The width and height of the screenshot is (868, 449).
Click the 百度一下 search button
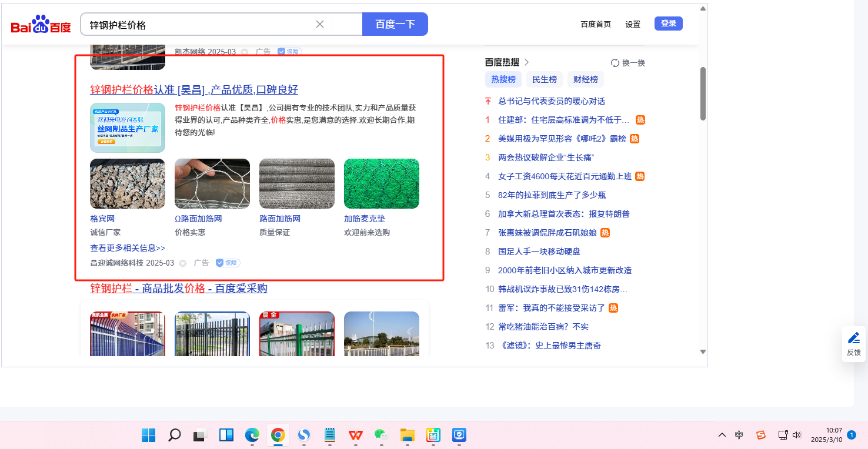[x=395, y=24]
